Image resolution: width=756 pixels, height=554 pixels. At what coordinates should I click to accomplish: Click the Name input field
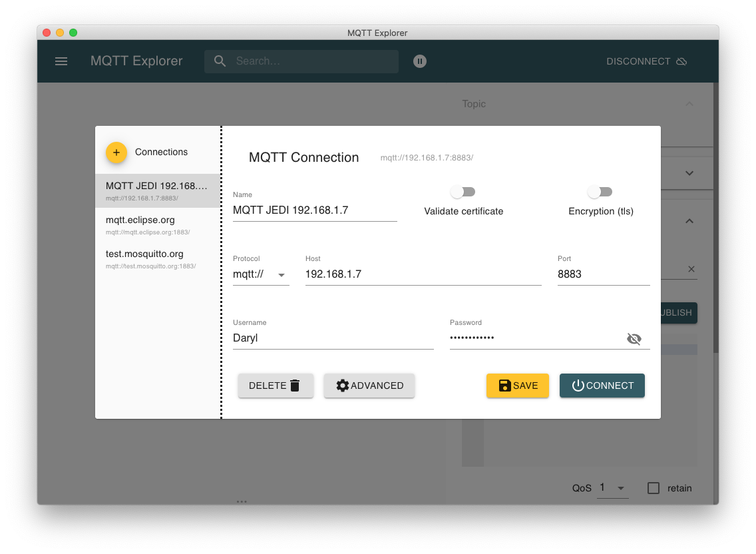click(315, 210)
